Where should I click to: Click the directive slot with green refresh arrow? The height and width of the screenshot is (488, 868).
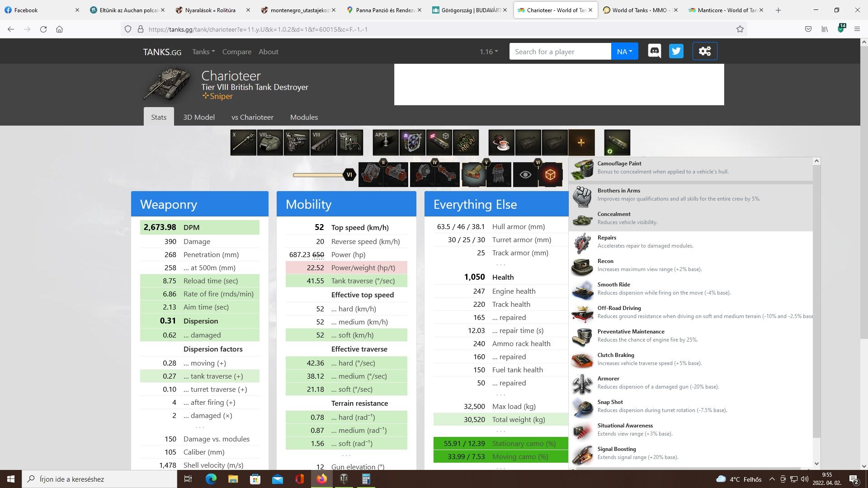(617, 142)
